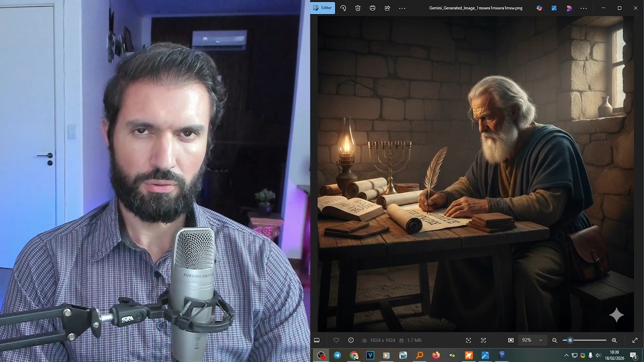This screenshot has height=362, width=644.
Task: Open Google Chrome from the taskbar
Action: pos(354,355)
